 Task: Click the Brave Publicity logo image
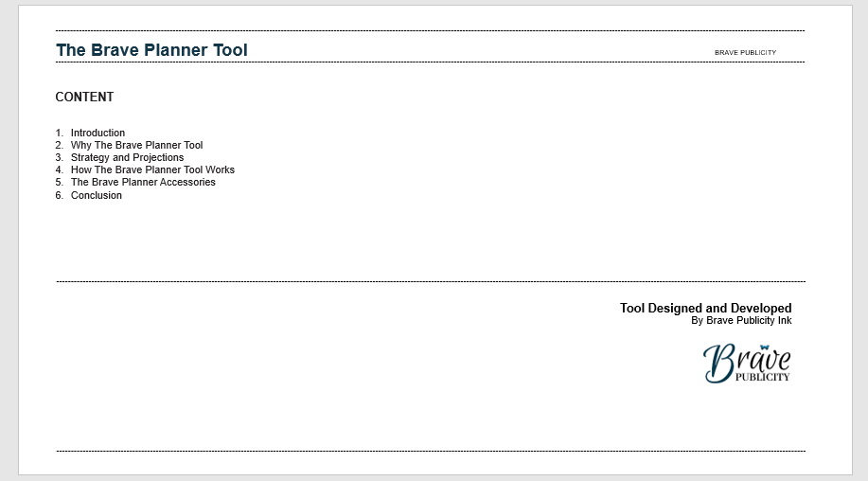pyautogui.click(x=747, y=364)
